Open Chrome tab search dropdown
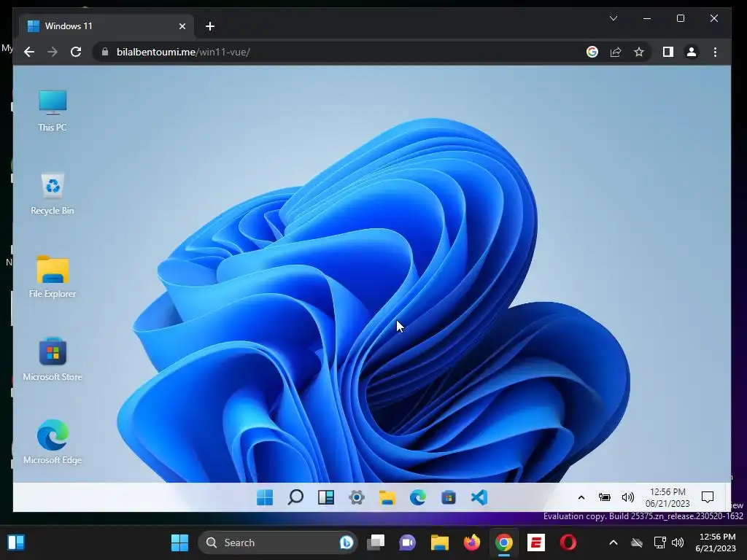Screen dimensions: 747x560 point(614,18)
